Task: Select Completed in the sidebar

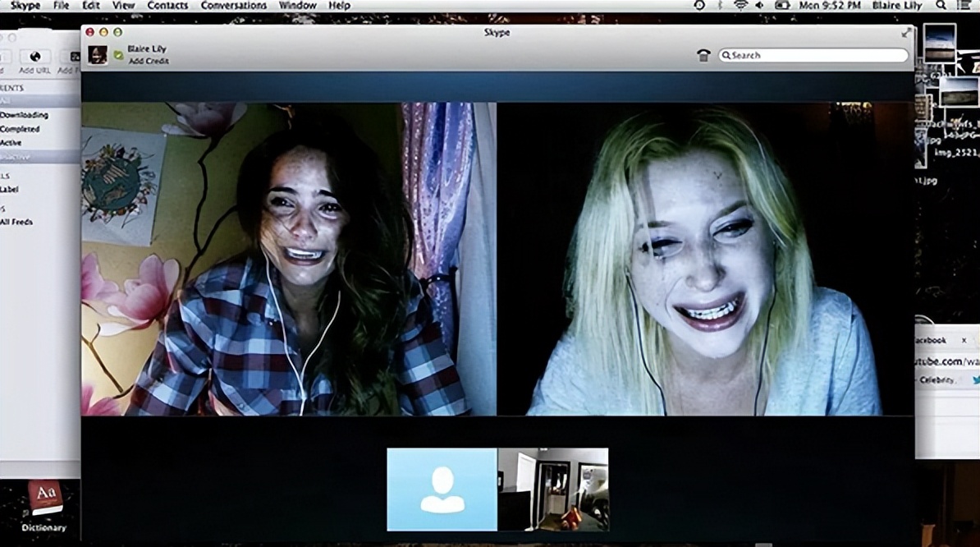Action: pyautogui.click(x=20, y=129)
